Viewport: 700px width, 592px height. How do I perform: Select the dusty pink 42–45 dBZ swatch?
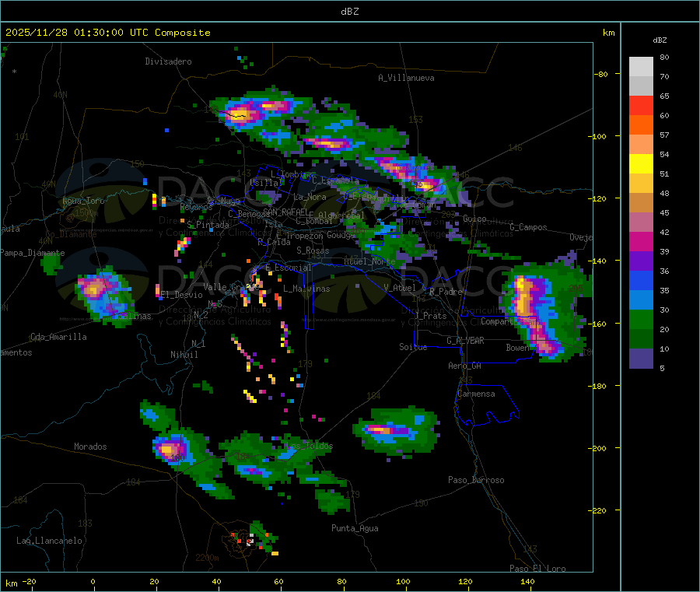coord(641,222)
